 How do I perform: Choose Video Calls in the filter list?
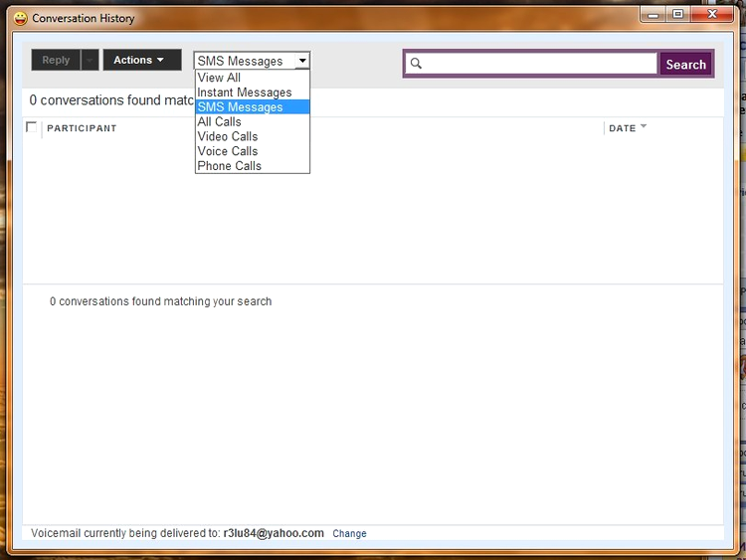(x=253, y=136)
